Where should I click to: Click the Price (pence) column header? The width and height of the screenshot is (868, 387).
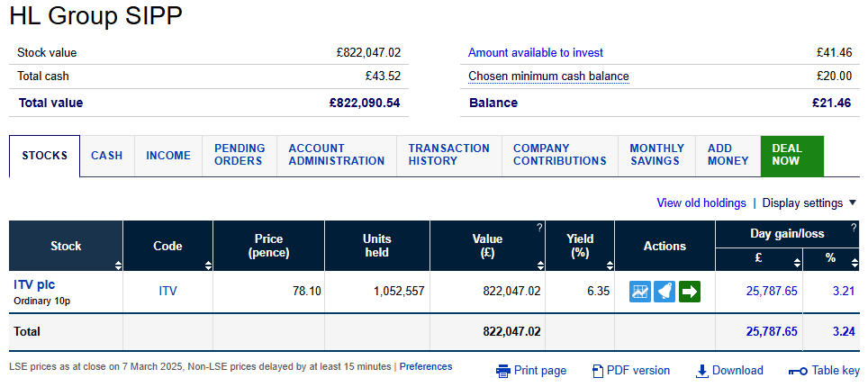click(268, 246)
